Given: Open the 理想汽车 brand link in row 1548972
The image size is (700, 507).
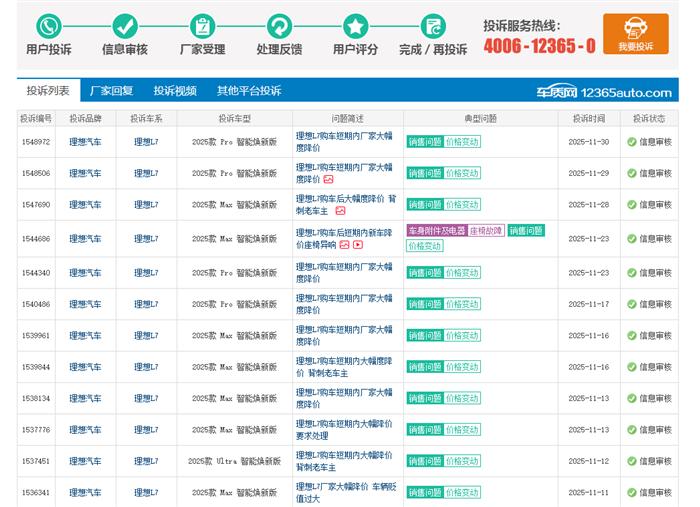Looking at the screenshot, I should coord(85,142).
